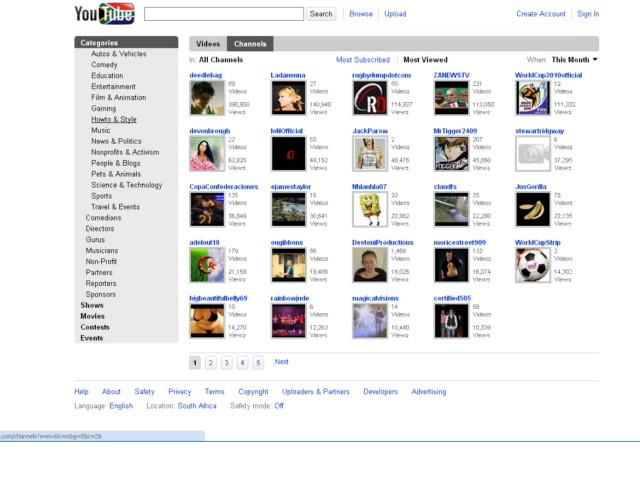This screenshot has height=480, width=640.
Task: Select Howto & Style category
Action: tap(114, 120)
